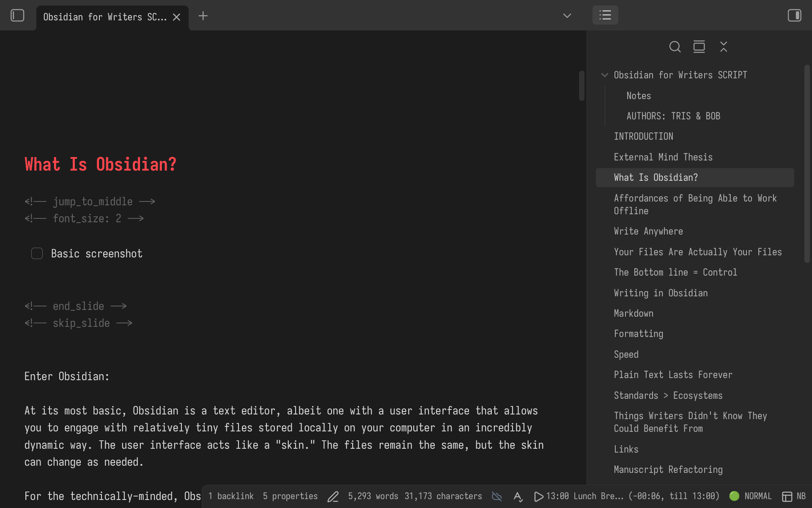Viewport: 812px width, 508px height.
Task: Check the Basic screenshot checkbox
Action: pos(37,254)
